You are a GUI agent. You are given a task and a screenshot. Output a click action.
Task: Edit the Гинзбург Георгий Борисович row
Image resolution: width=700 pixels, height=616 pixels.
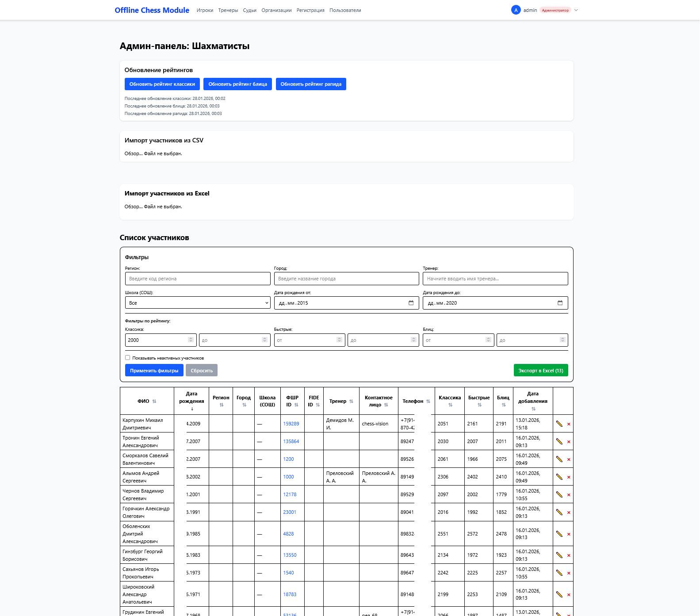(559, 555)
